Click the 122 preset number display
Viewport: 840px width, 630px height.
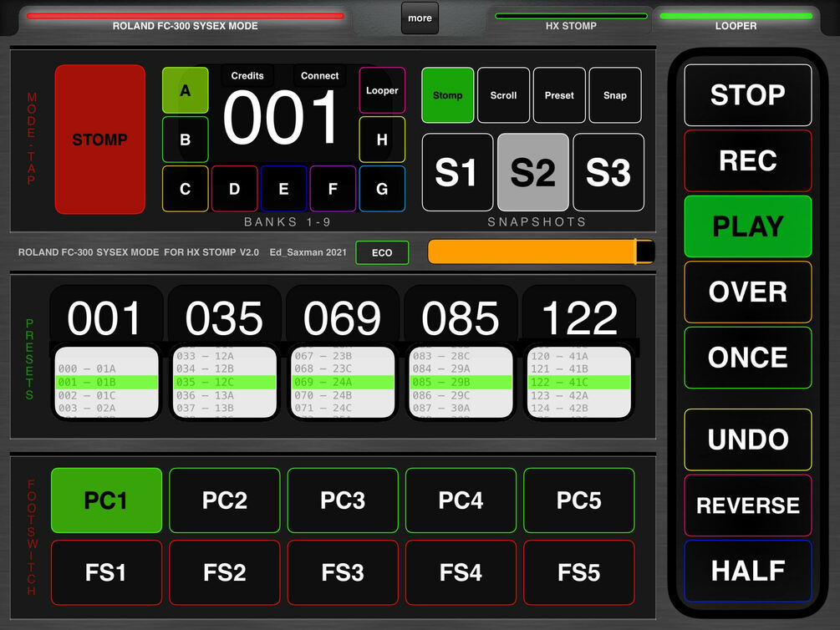click(x=579, y=318)
